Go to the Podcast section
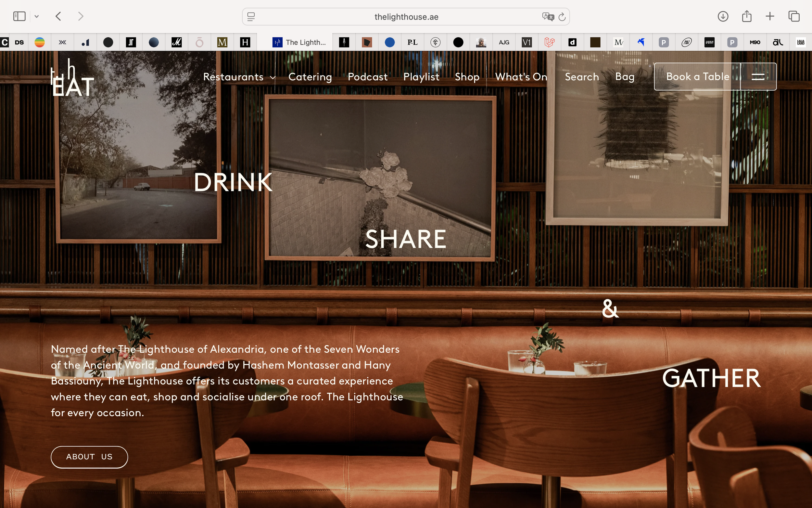 tap(368, 77)
